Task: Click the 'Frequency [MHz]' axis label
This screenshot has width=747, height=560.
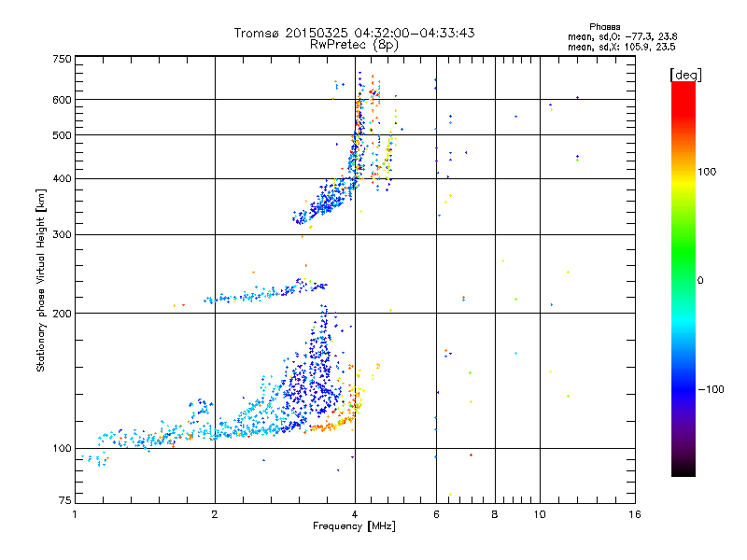Action: click(x=354, y=526)
